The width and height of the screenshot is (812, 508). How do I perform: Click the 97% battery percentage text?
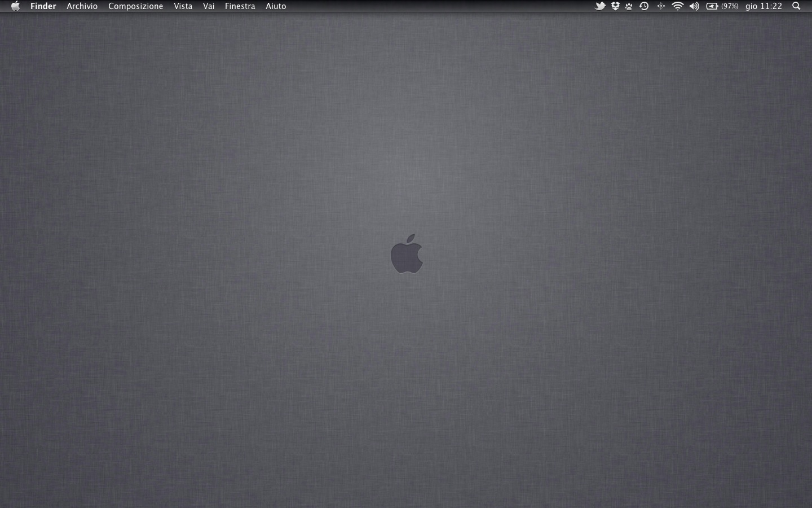point(730,6)
